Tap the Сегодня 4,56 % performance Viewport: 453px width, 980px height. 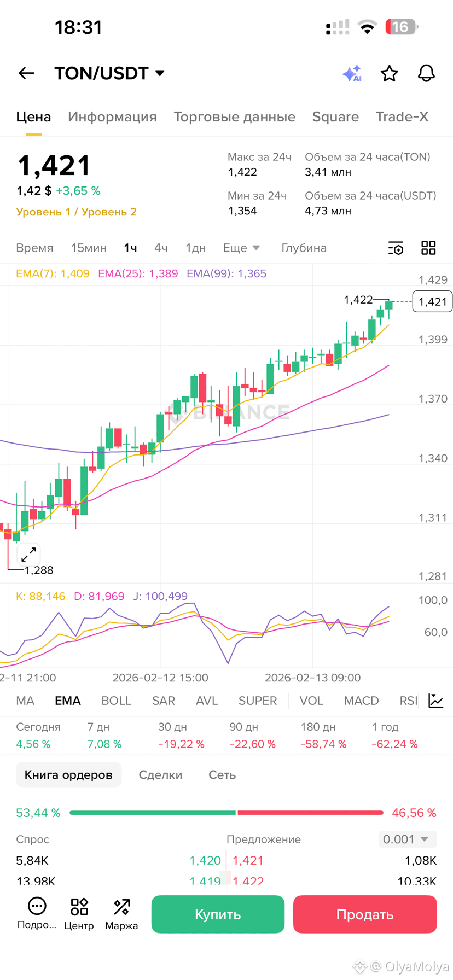38,736
